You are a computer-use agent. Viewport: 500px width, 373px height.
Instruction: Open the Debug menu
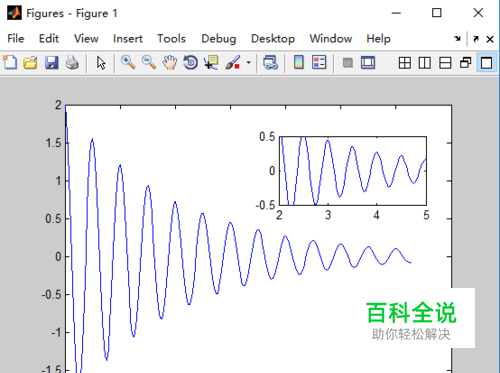tap(219, 39)
